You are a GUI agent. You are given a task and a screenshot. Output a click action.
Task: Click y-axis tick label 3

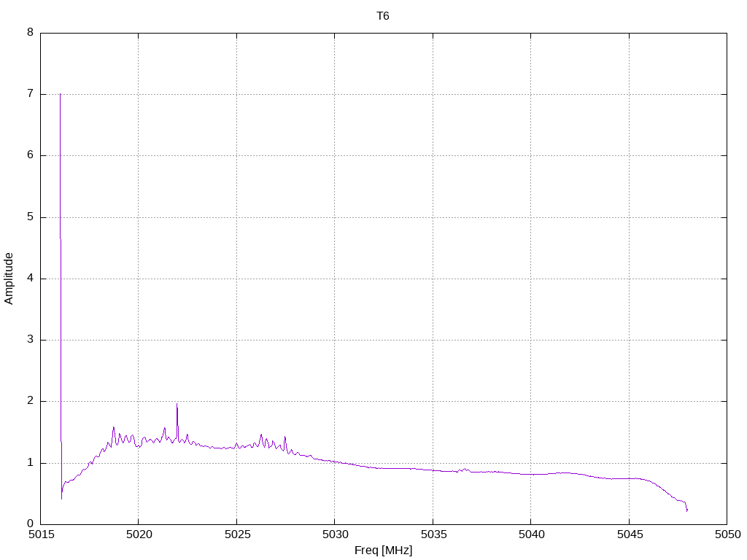31,340
